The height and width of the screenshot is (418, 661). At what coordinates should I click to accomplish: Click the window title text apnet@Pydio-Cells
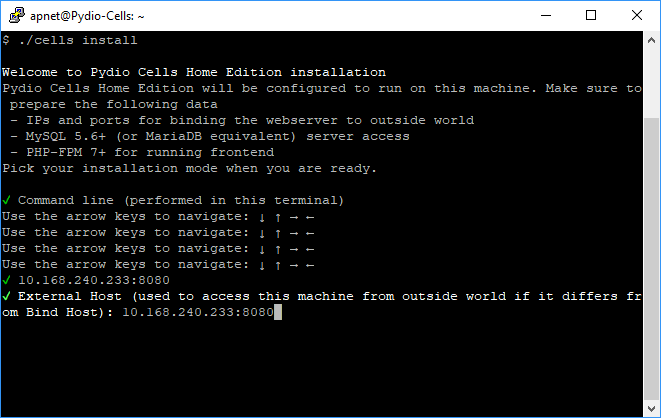click(x=87, y=16)
